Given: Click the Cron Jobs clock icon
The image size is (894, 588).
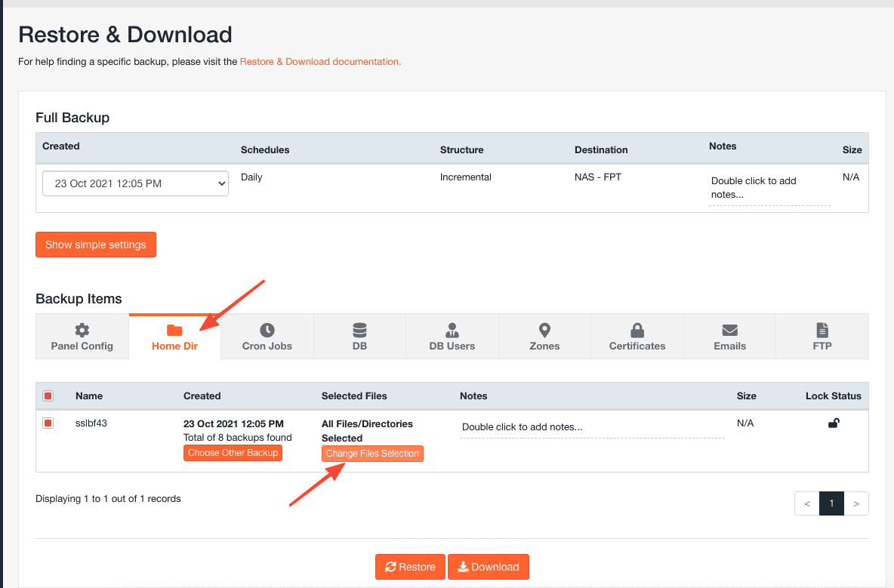Looking at the screenshot, I should [267, 330].
